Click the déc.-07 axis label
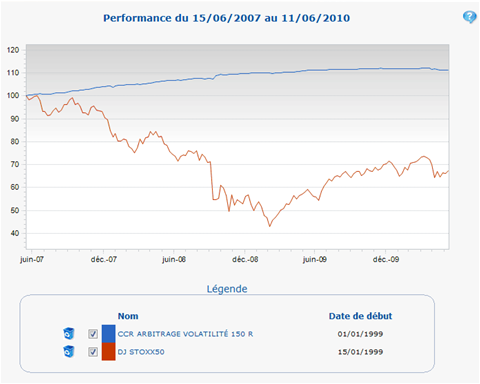This screenshot has height=384, width=480. pyautogui.click(x=104, y=259)
